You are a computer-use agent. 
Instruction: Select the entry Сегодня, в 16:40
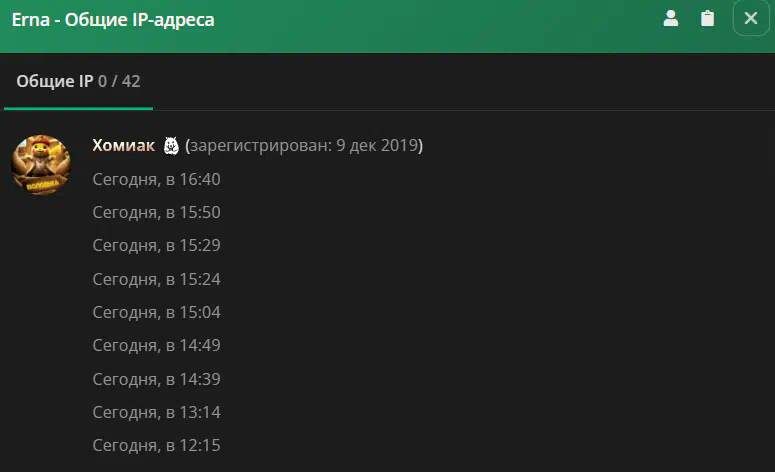tap(156, 179)
